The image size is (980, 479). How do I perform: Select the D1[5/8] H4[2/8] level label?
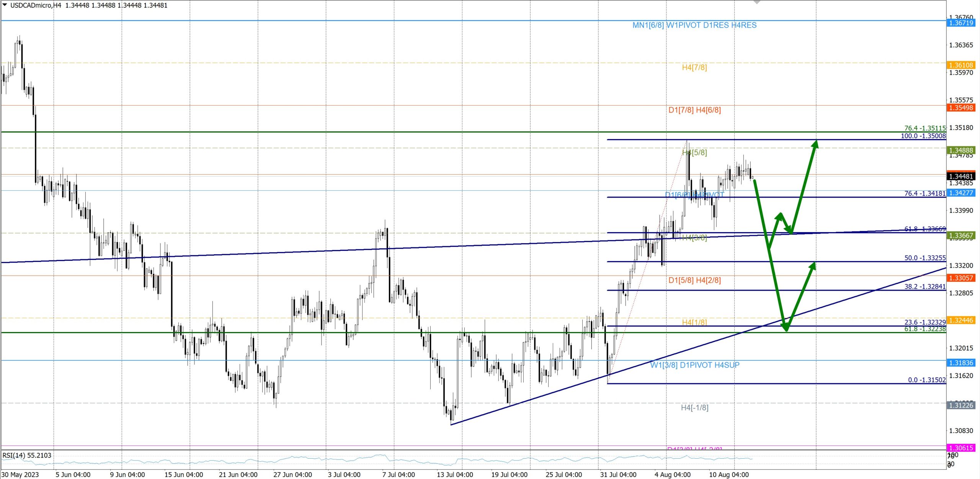point(694,280)
